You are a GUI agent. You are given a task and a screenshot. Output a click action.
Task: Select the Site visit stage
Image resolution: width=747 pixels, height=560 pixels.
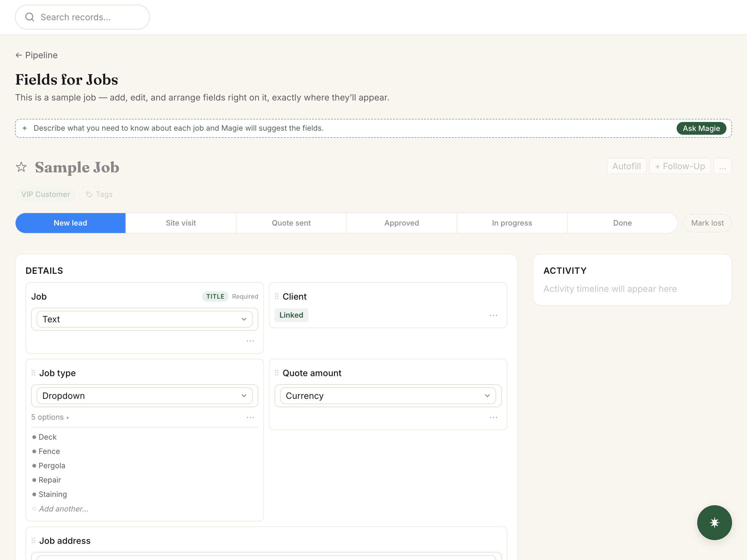(x=181, y=223)
